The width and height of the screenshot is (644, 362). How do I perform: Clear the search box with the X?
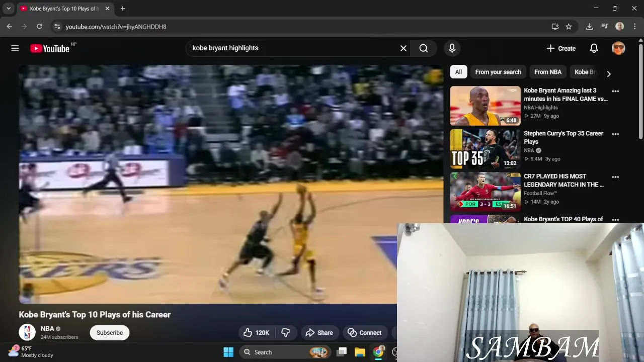coord(404,48)
